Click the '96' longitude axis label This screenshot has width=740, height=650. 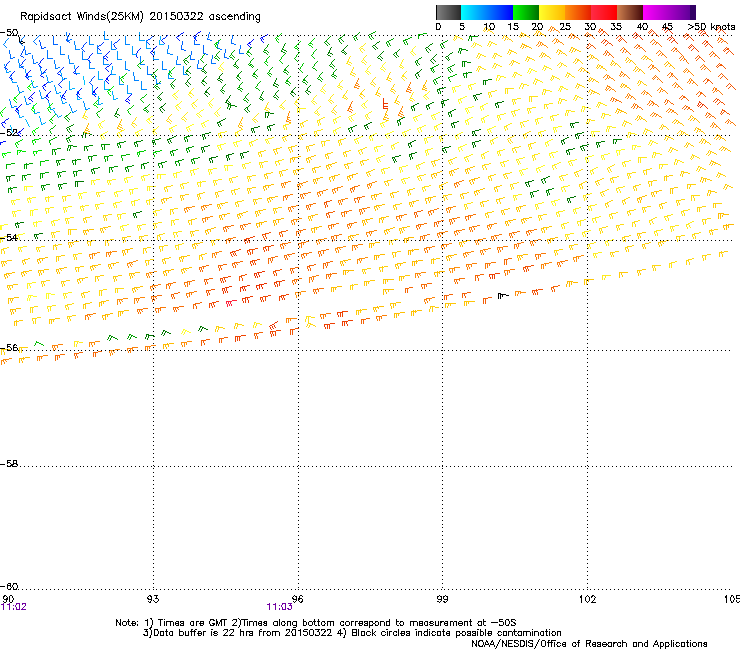point(297,599)
